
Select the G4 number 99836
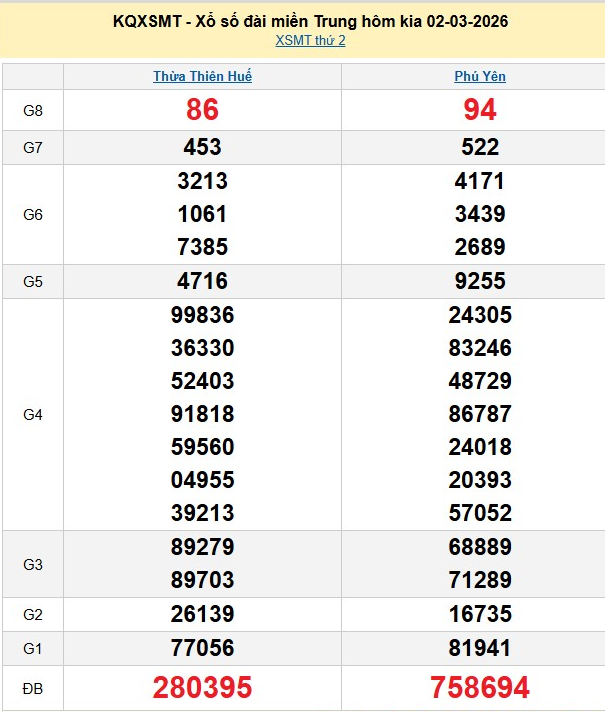pos(202,315)
